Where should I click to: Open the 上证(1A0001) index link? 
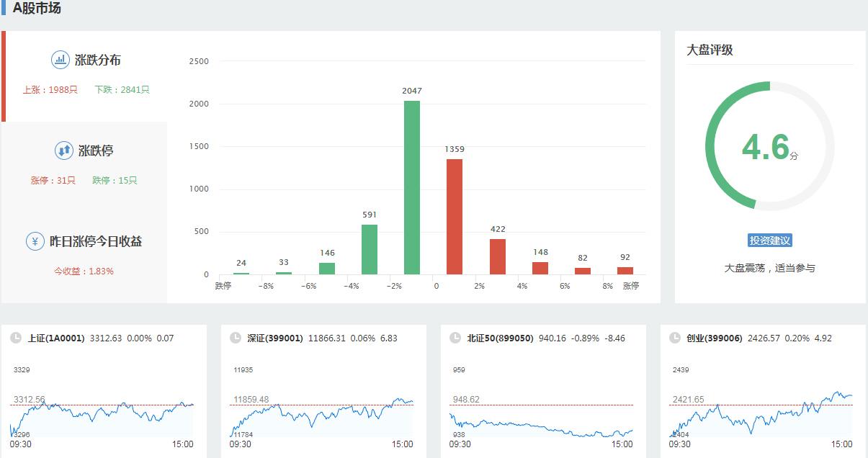[56, 338]
